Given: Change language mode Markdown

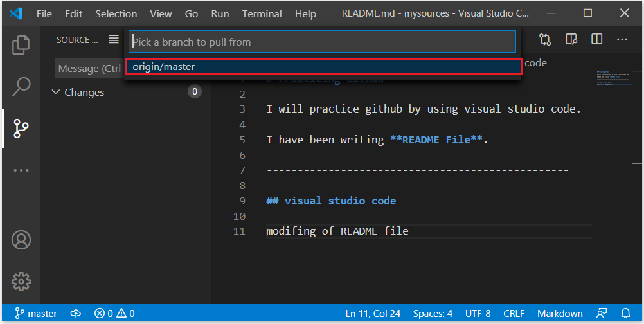Looking at the screenshot, I should tap(560, 314).
